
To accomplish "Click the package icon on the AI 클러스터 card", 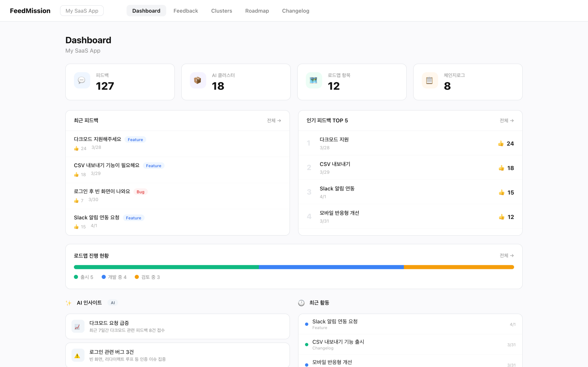I will (198, 80).
